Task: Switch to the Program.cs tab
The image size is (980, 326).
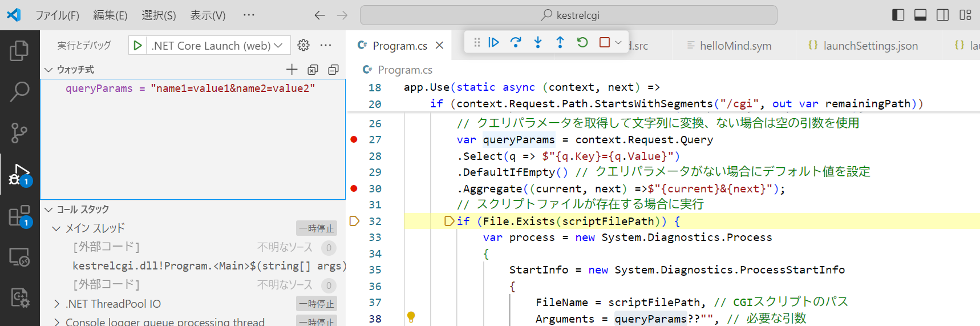Action: [x=399, y=46]
